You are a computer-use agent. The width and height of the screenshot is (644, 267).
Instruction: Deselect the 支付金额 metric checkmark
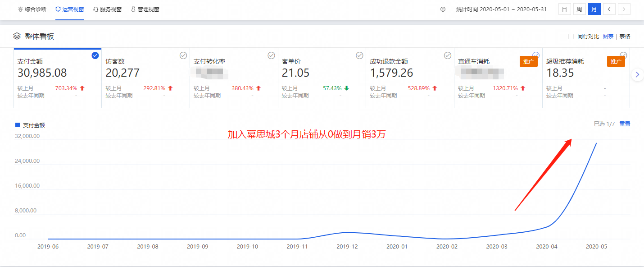pyautogui.click(x=95, y=55)
